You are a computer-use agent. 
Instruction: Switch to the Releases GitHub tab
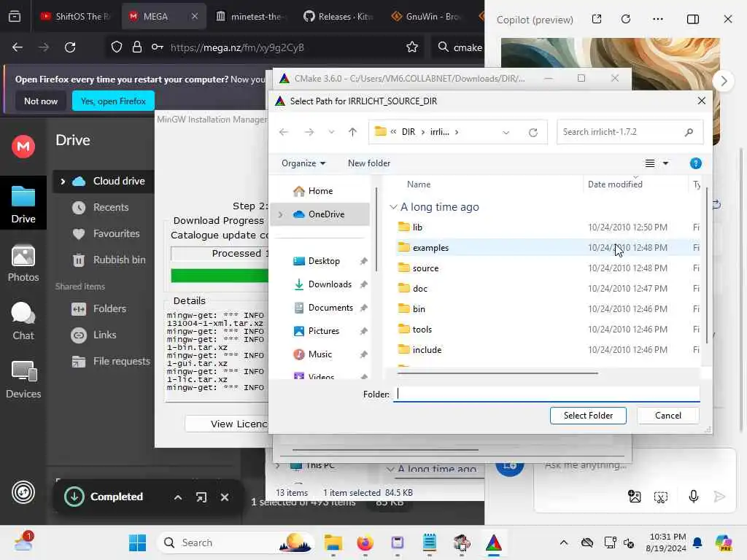(x=338, y=17)
